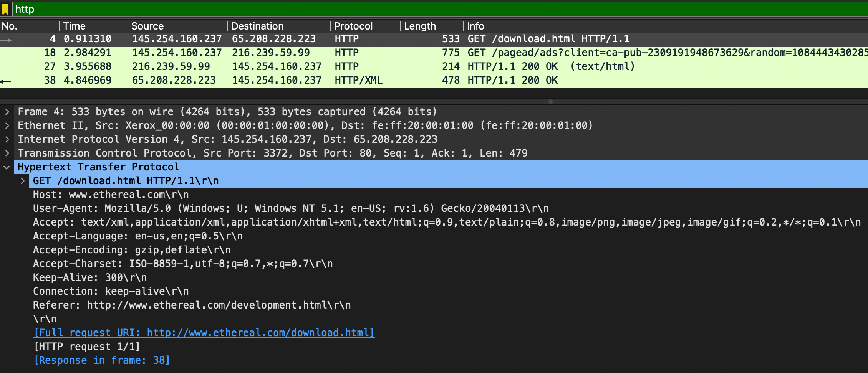The image size is (868, 373).
Task: Click the http display filter field
Action: pos(440,9)
